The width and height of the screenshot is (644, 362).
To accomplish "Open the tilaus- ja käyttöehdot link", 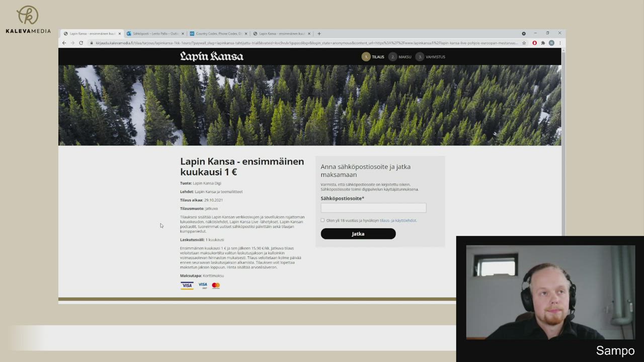I will click(x=398, y=220).
